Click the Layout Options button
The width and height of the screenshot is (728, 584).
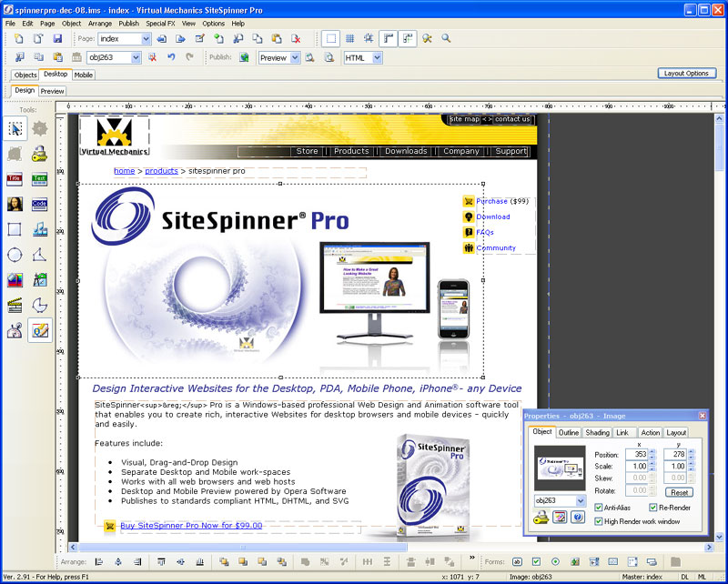(686, 74)
